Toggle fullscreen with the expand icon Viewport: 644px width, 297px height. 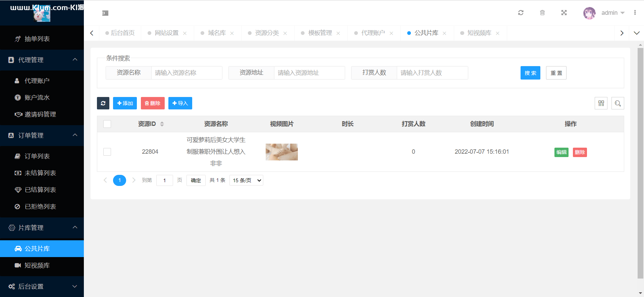point(564,13)
